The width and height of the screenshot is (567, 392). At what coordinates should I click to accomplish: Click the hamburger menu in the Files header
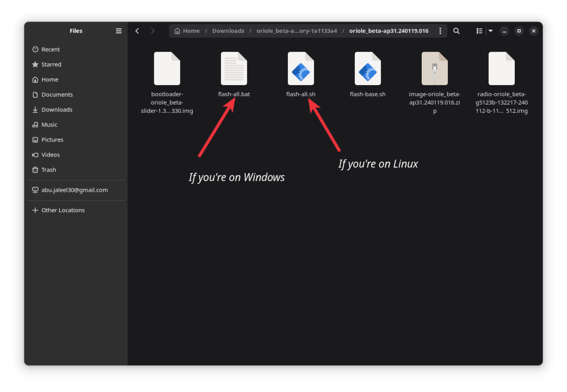119,30
